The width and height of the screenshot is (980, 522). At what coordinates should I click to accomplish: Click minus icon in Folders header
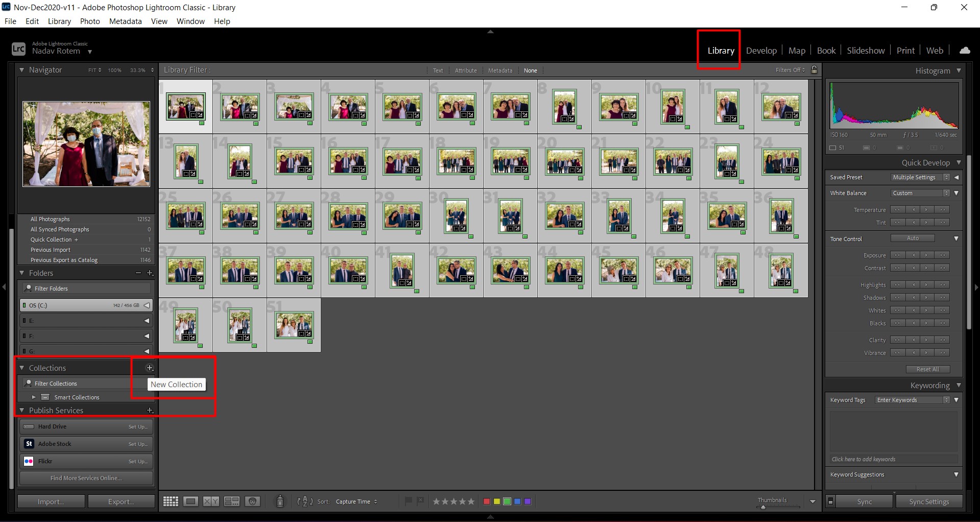click(138, 273)
